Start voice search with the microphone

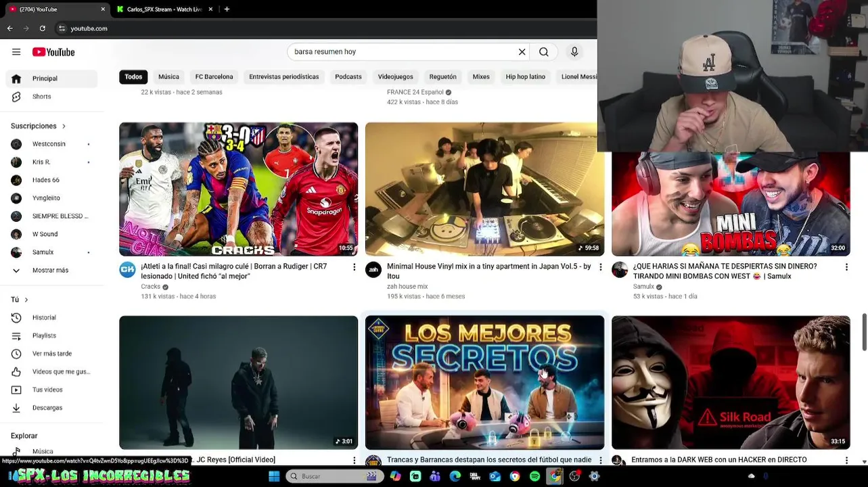click(x=574, y=52)
